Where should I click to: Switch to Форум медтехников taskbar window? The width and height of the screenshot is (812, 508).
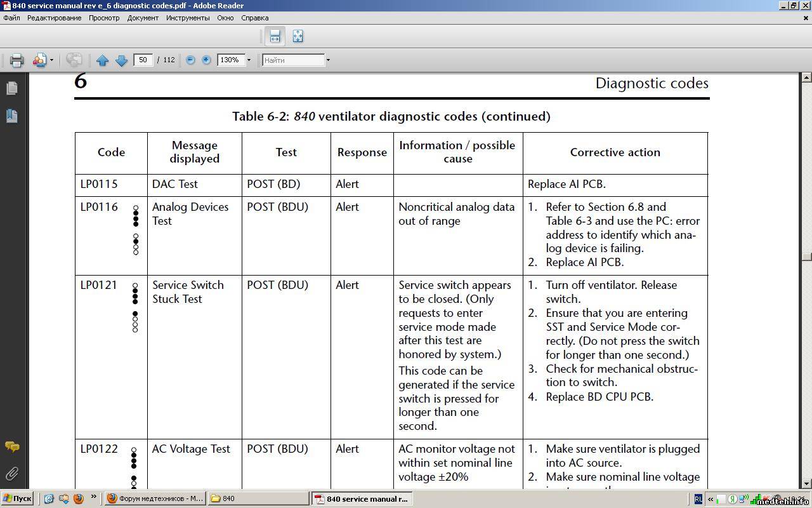pos(155,498)
